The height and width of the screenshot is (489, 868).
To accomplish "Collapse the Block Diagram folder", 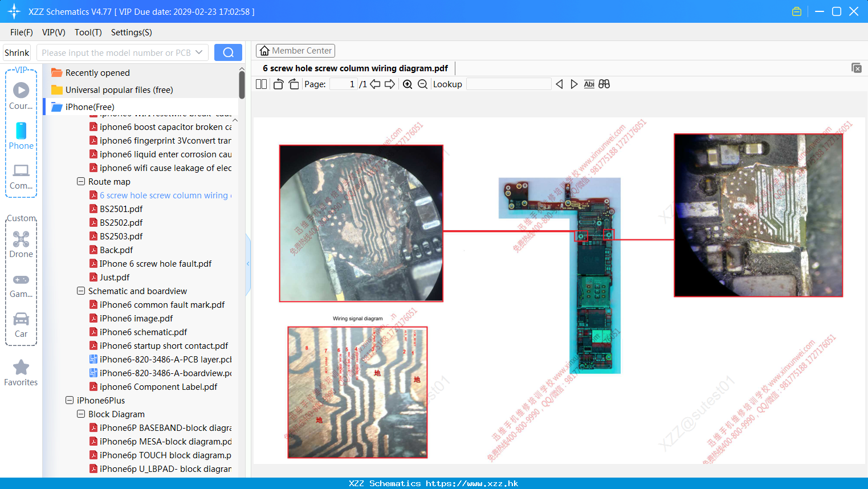I will [81, 414].
